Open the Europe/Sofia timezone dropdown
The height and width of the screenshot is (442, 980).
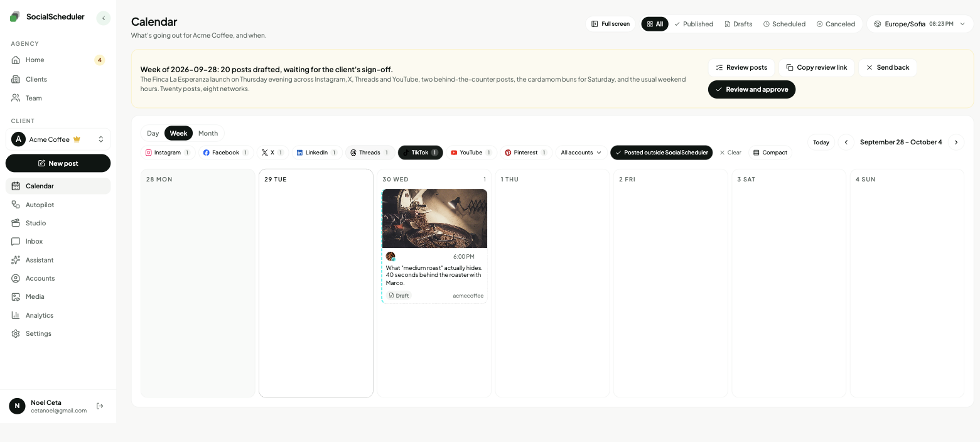click(920, 24)
